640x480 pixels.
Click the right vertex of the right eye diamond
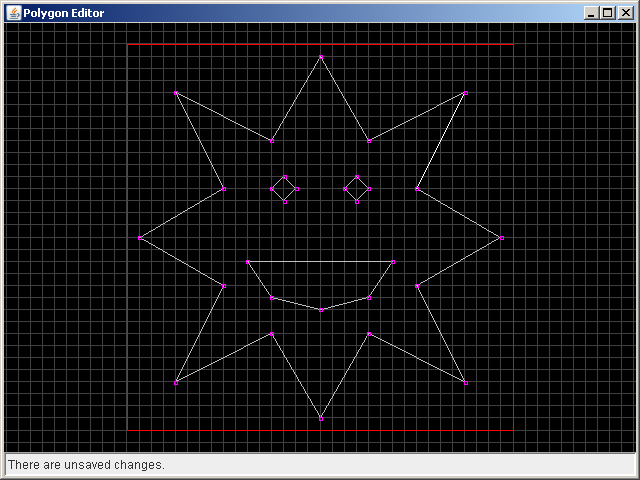(x=369, y=189)
